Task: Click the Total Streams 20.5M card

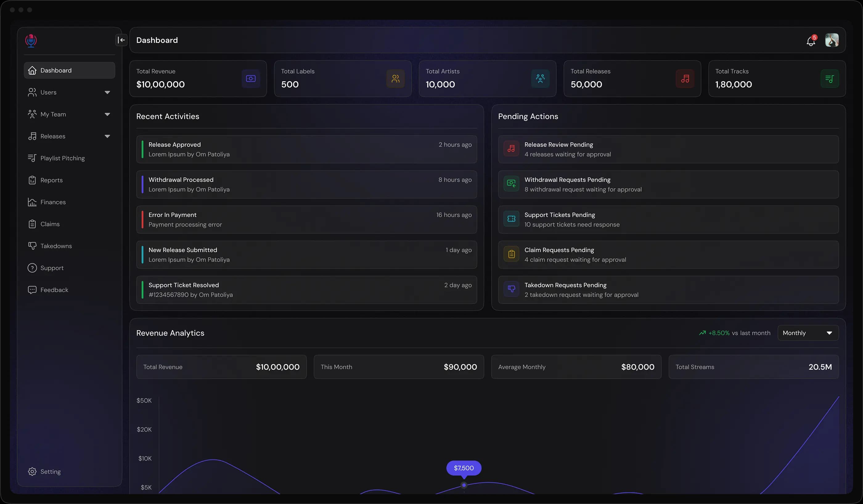Action: (754, 367)
